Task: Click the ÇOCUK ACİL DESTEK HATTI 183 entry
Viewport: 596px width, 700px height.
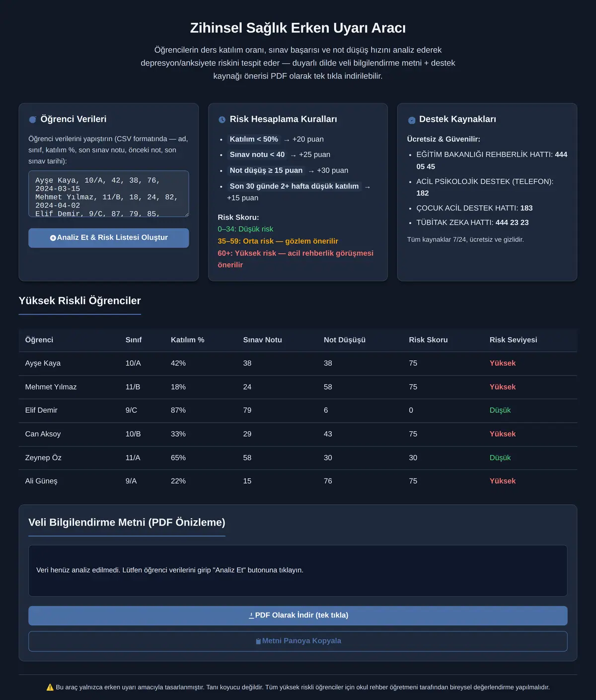Action: 474,208
